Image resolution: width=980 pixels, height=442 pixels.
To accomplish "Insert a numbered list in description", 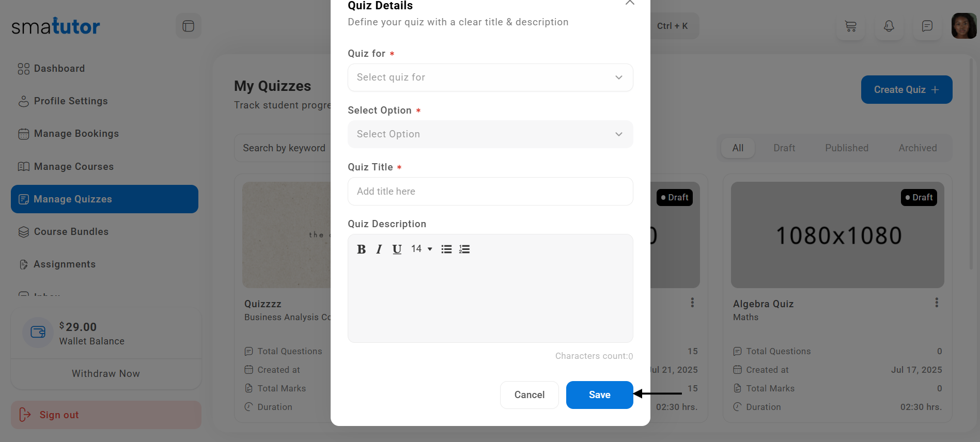I will (464, 249).
